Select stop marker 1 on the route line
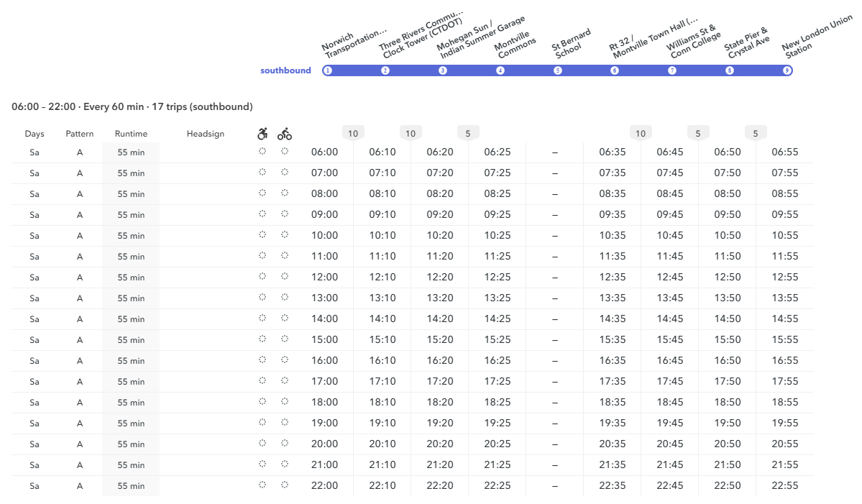 coord(328,70)
